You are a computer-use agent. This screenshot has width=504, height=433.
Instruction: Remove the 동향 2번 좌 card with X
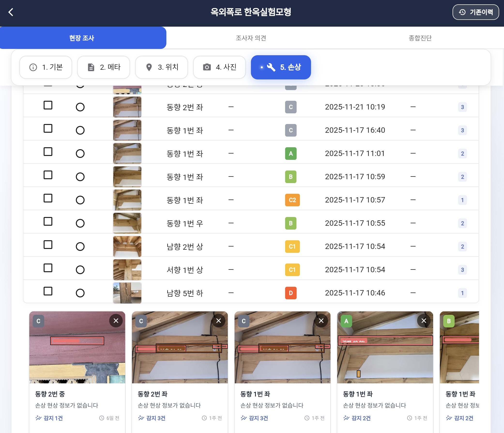218,321
